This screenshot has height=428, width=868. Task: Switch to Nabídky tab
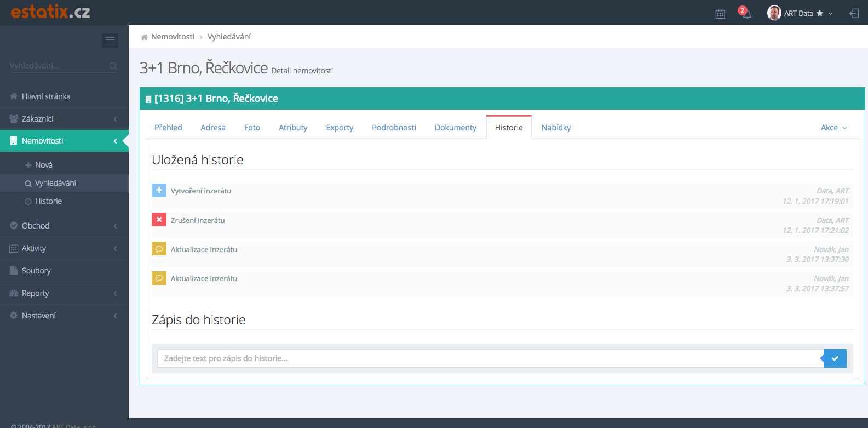pos(556,128)
